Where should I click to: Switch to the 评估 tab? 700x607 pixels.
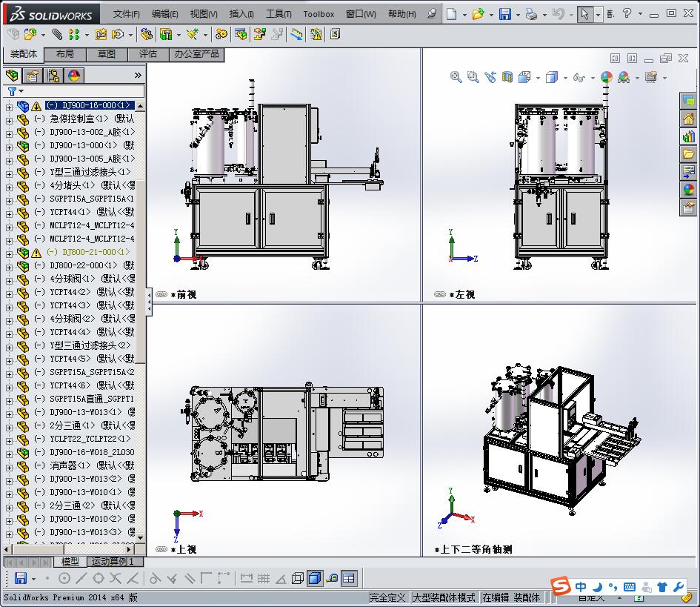coord(147,54)
